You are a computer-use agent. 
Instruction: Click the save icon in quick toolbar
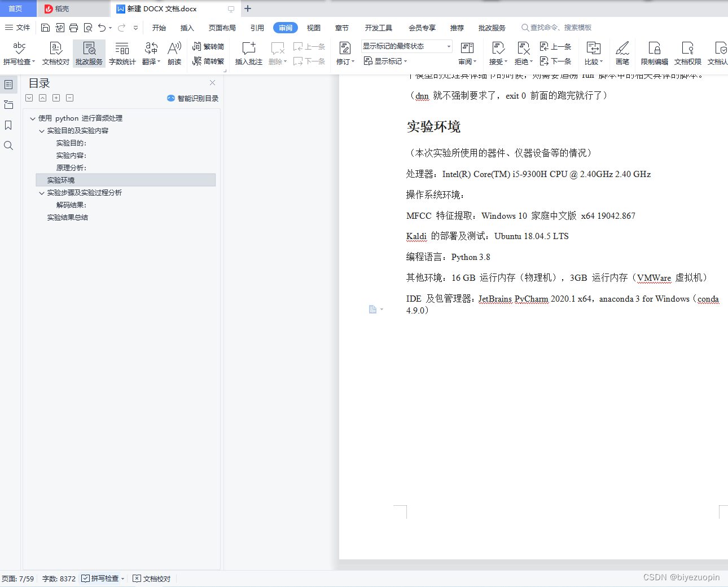46,28
